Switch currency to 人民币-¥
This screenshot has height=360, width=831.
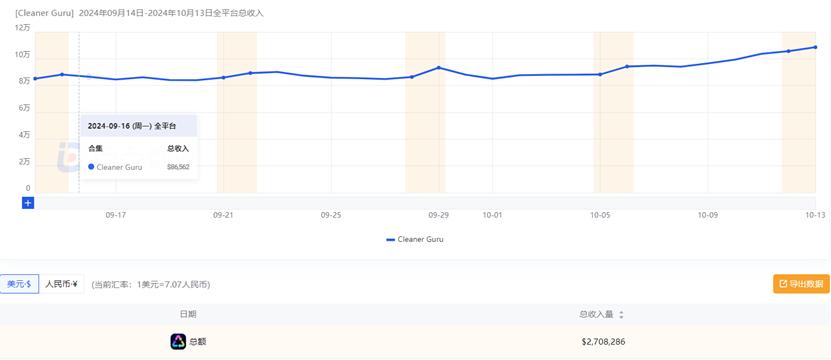point(61,284)
